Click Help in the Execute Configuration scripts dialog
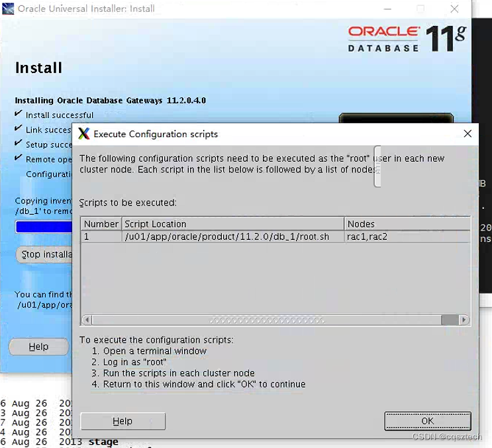Viewport: 492px width, 448px height. pos(123,421)
